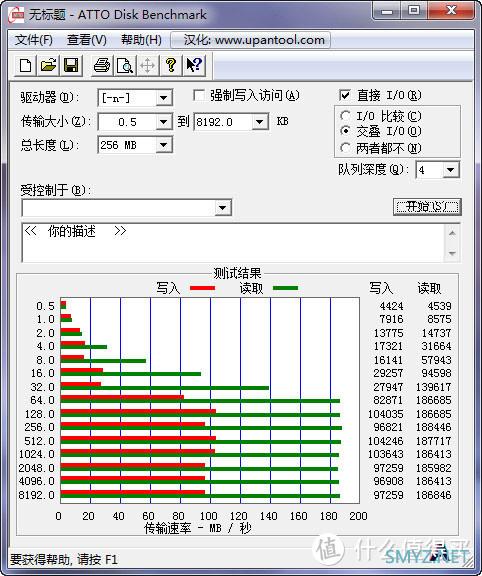Click the 测试结果 group title
Image resolution: width=482 pixels, height=576 pixels.
tap(237, 273)
